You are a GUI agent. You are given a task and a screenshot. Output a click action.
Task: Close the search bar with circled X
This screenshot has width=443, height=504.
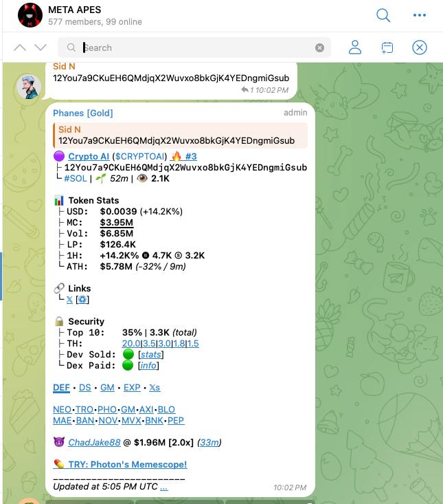tap(419, 47)
